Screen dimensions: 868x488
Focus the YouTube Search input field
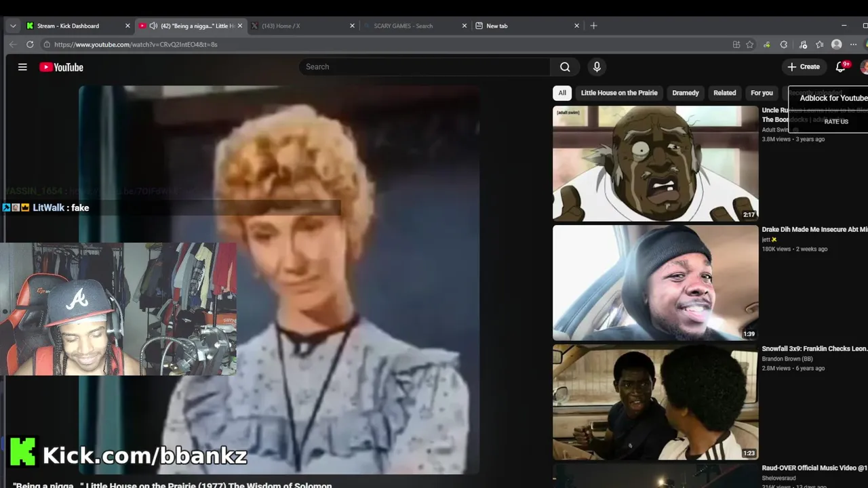click(x=425, y=66)
